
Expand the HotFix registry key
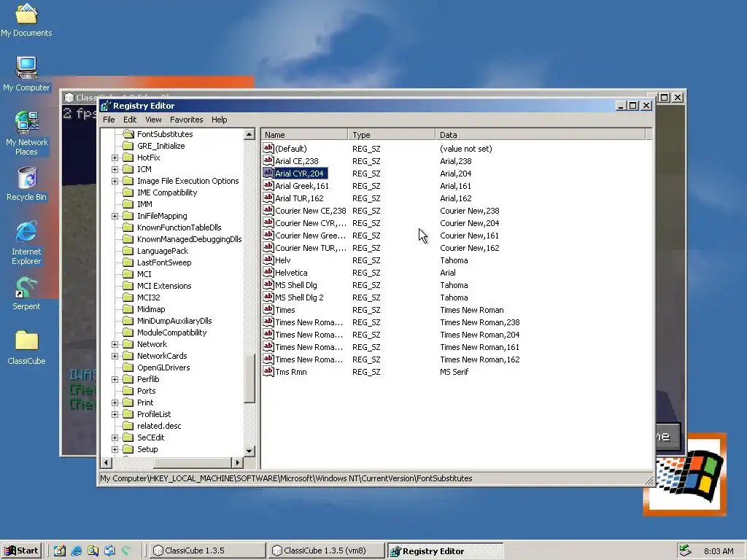click(115, 157)
